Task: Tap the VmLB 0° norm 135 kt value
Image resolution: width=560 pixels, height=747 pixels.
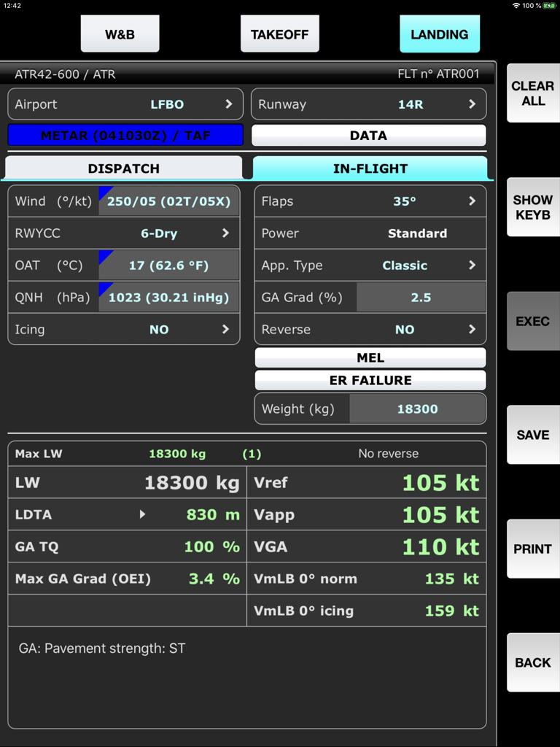Action: [451, 578]
